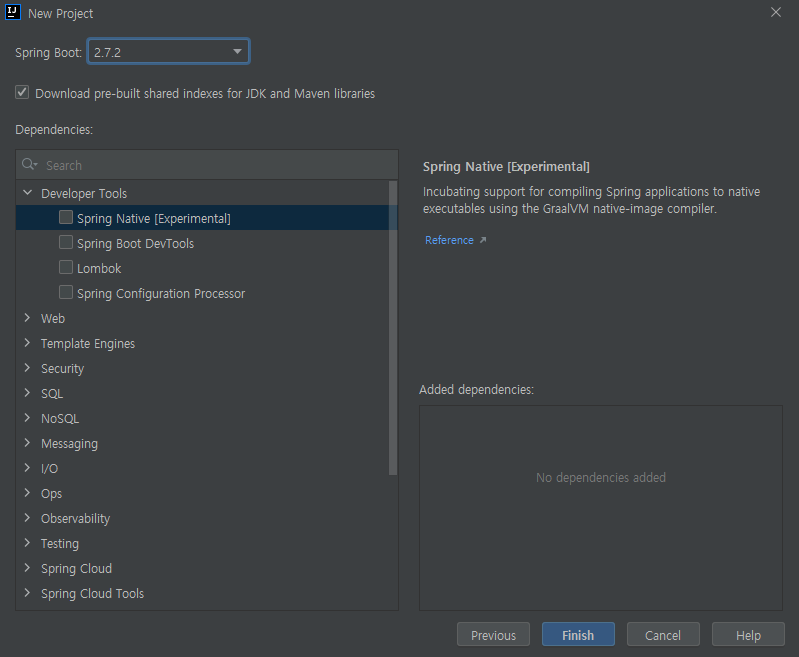Select the Spring Boot DevTools label
The height and width of the screenshot is (657, 799).
tap(136, 244)
